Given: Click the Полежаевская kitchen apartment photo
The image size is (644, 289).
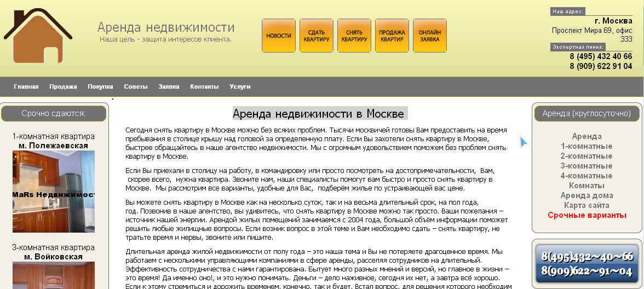Looking at the screenshot, I should tap(54, 192).
